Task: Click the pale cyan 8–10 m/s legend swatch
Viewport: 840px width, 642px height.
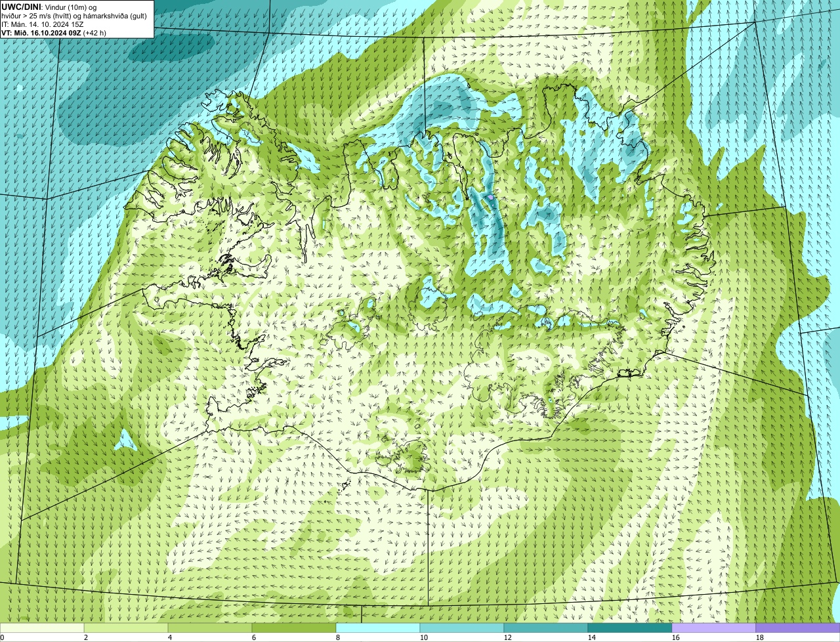Action: (x=378, y=628)
